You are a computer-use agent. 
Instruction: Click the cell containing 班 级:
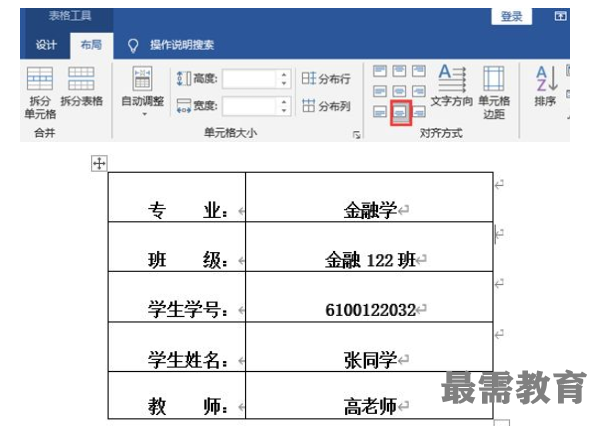coord(177,247)
